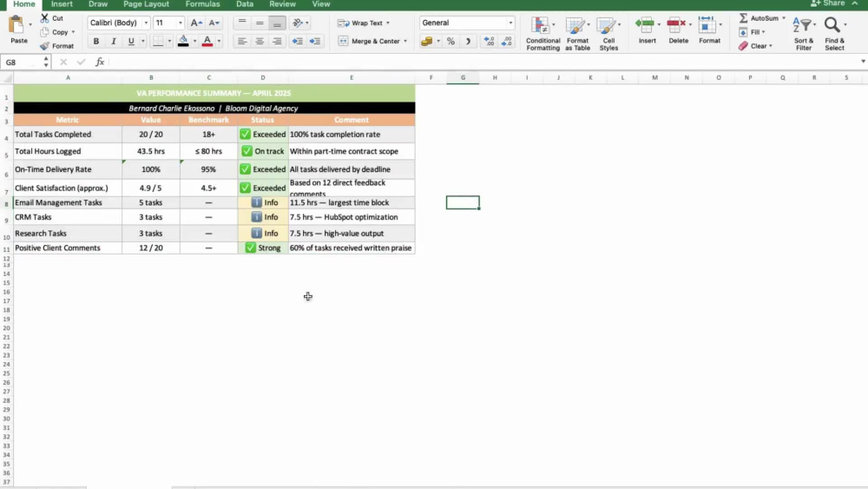Click the Cut scissors icon

coord(45,18)
